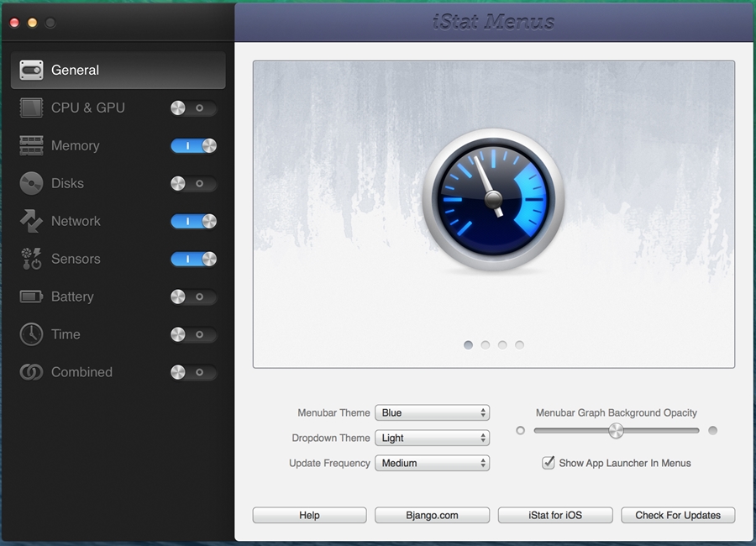The height and width of the screenshot is (546, 756).
Task: Uncheck Show App Launcher In Menus
Action: pyautogui.click(x=549, y=463)
